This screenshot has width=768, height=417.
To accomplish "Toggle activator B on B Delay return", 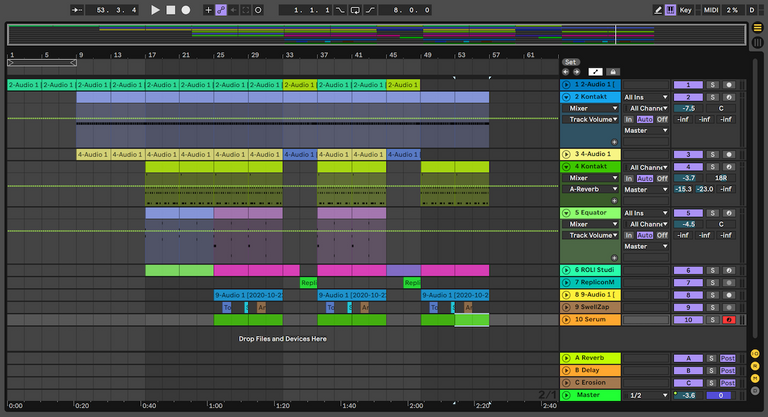I will [688, 370].
